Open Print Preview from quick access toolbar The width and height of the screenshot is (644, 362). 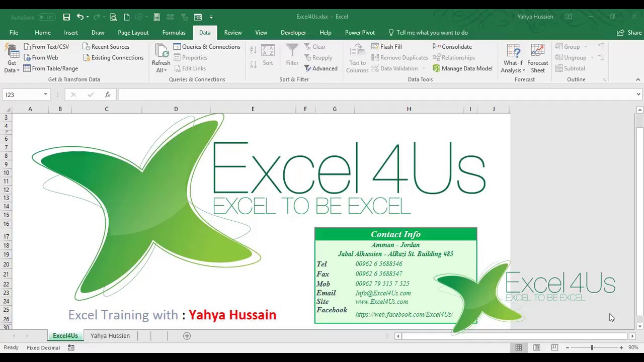114,17
